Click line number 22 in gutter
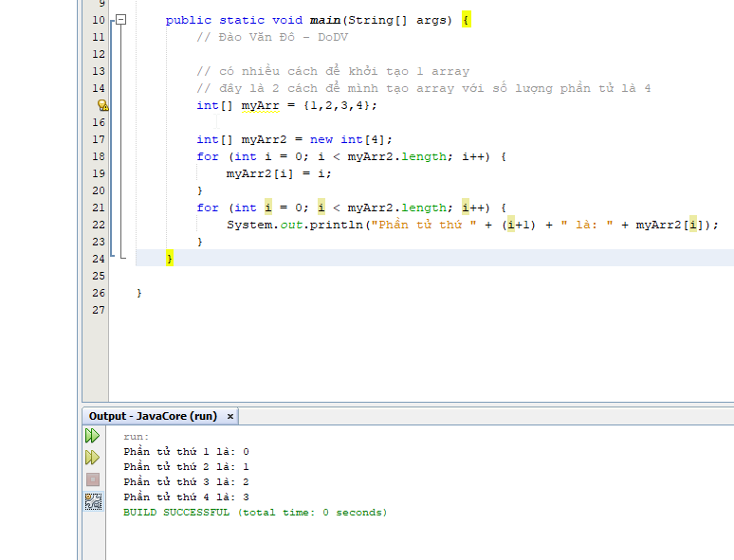The width and height of the screenshot is (734, 560). click(99, 225)
